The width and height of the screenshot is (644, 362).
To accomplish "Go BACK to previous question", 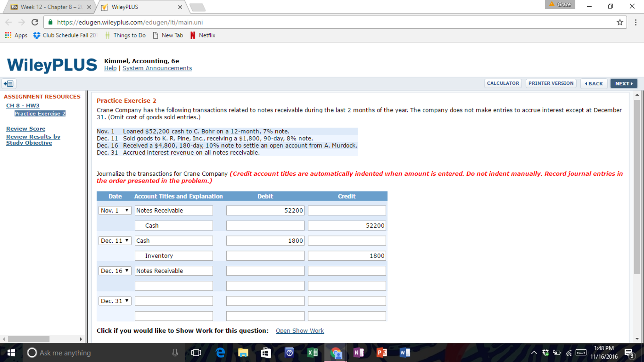I will [x=594, y=83].
